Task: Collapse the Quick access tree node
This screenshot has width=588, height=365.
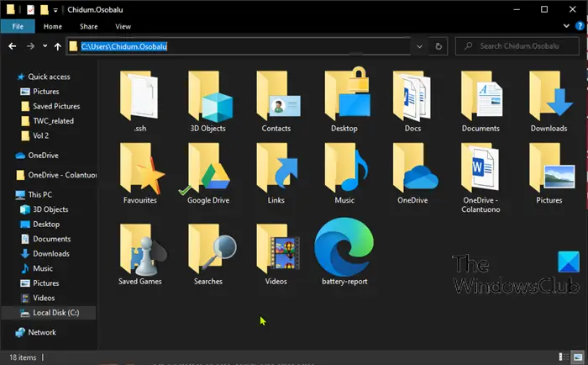Action: [x=9, y=77]
